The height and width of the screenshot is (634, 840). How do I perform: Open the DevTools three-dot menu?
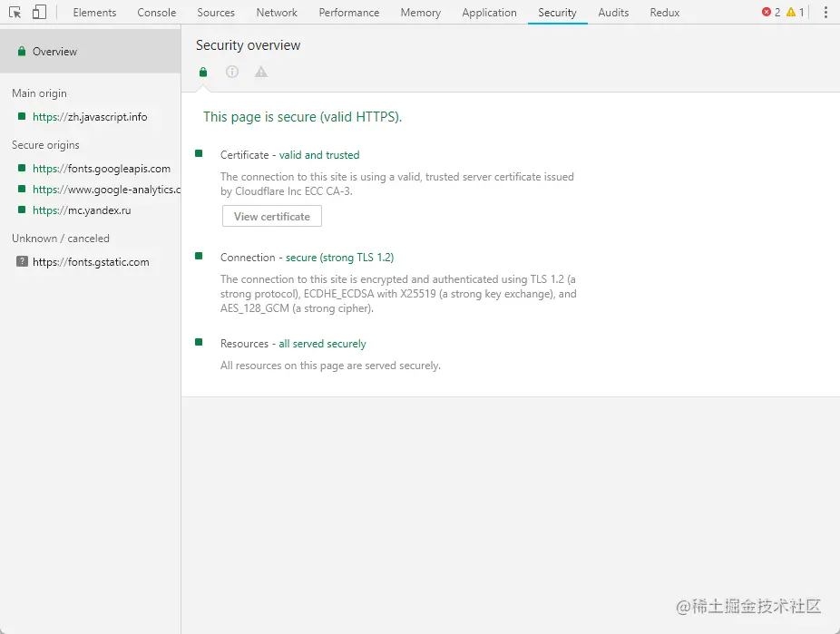tap(825, 13)
